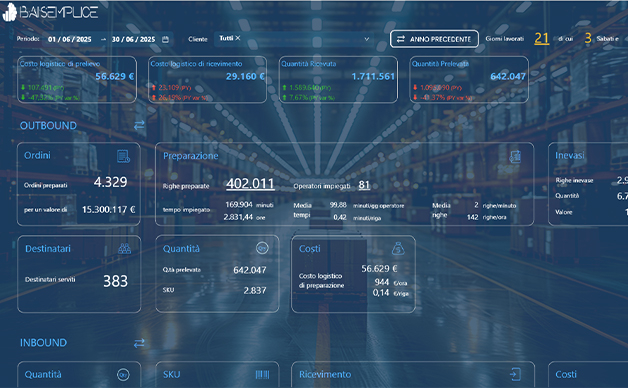Image resolution: width=628 pixels, height=388 pixels.
Task: Edit the end date 30/06/2025
Action: 133,39
